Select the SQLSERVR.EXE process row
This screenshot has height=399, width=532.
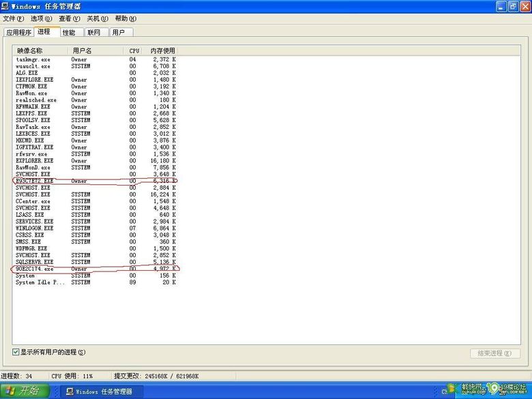tap(95, 262)
